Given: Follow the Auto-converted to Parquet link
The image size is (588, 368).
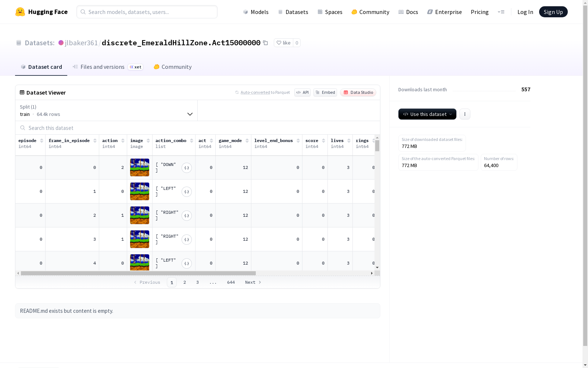Looking at the screenshot, I should pos(262,92).
